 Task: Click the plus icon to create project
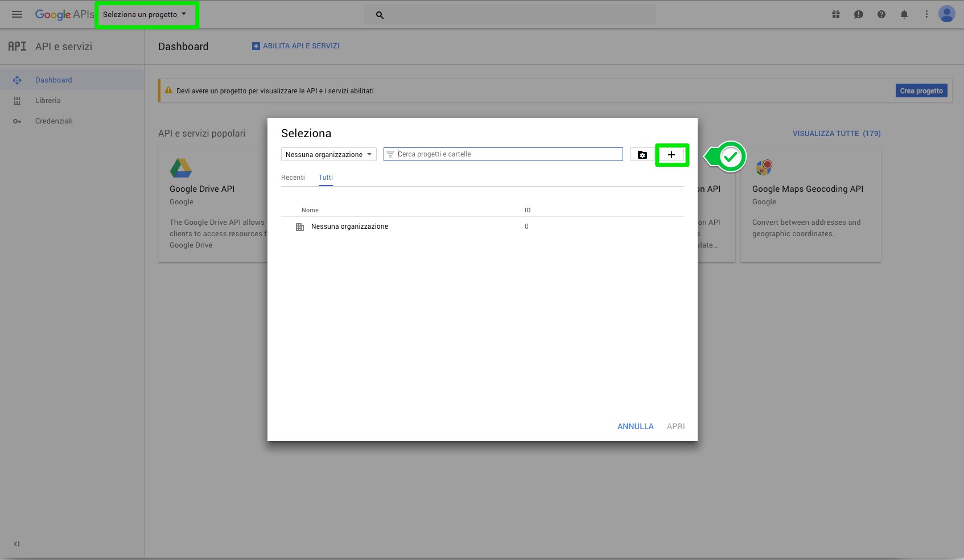671,155
